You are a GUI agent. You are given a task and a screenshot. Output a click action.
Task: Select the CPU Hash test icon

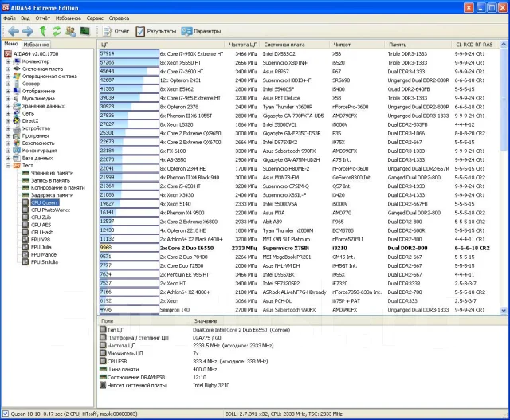pyautogui.click(x=25, y=232)
